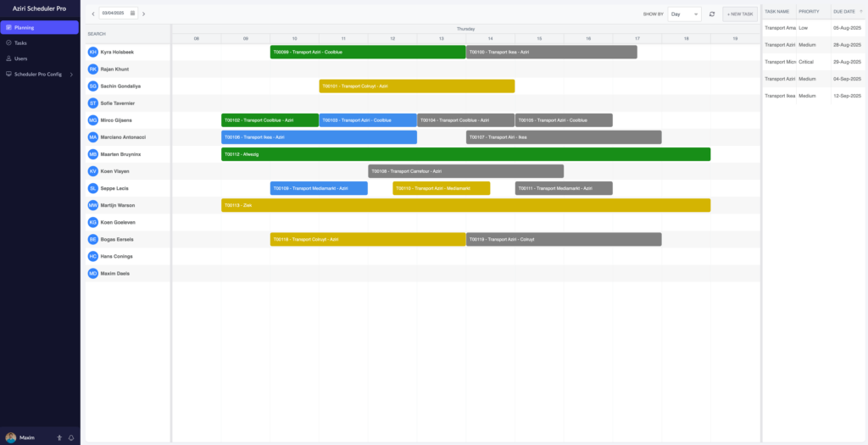Click the Search field in resources
The height and width of the screenshot is (445, 868).
coord(128,34)
